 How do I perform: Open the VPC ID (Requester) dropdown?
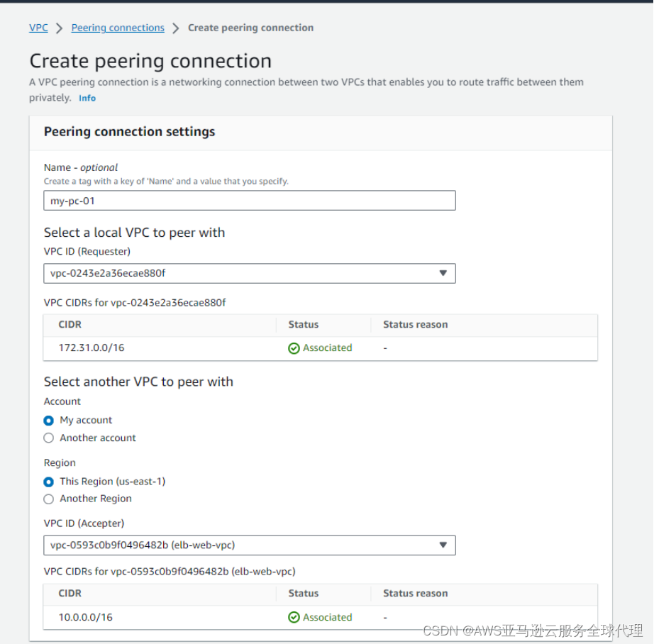pos(249,273)
